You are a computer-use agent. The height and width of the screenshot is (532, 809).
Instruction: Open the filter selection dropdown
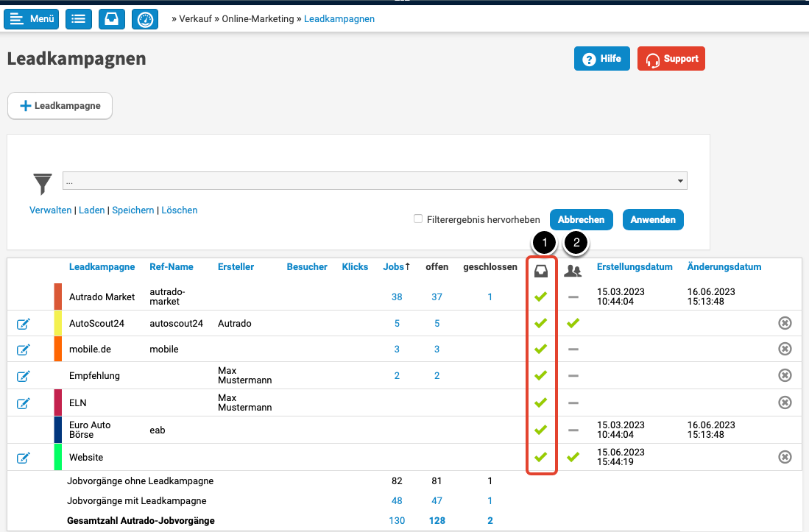point(375,181)
